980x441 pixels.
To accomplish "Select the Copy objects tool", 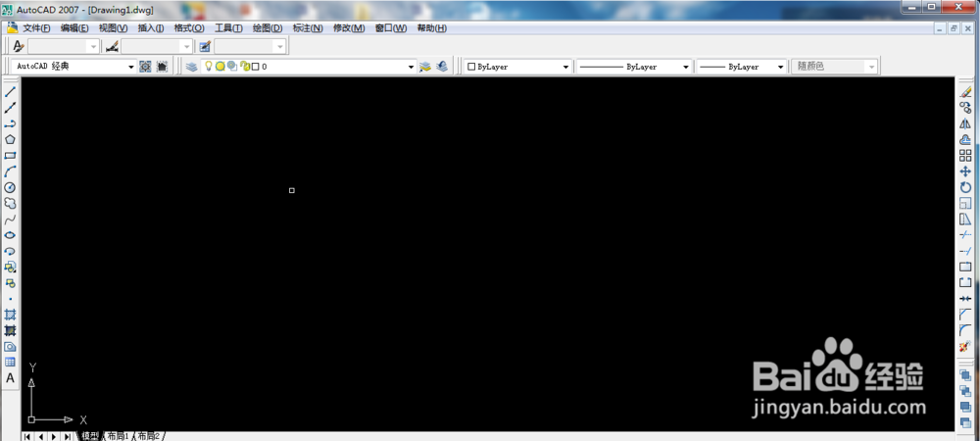I will coord(965,108).
